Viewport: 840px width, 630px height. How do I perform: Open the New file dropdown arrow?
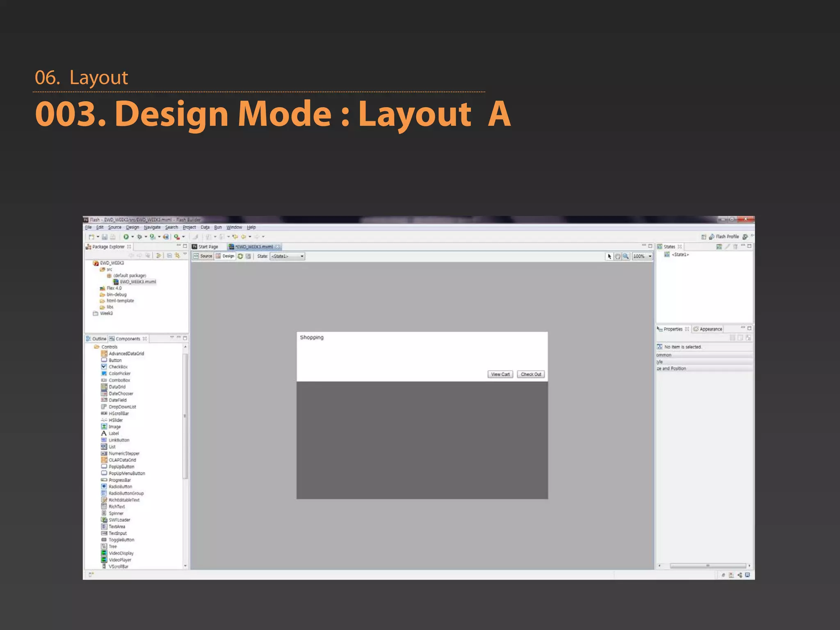(x=98, y=237)
